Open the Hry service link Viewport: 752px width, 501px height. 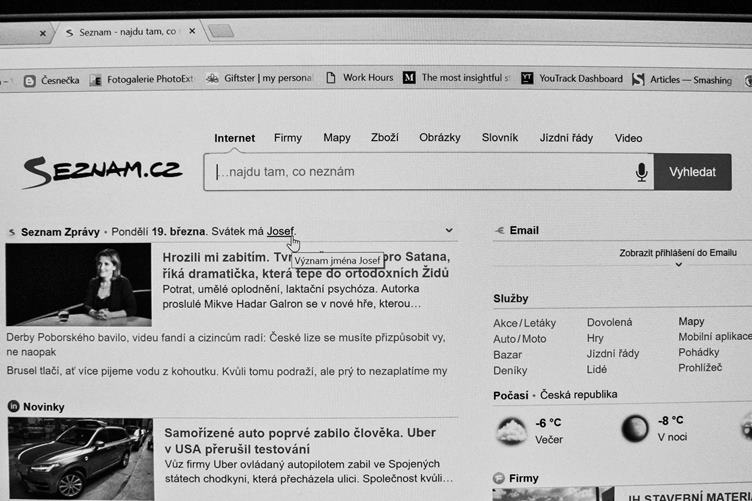pyautogui.click(x=595, y=338)
